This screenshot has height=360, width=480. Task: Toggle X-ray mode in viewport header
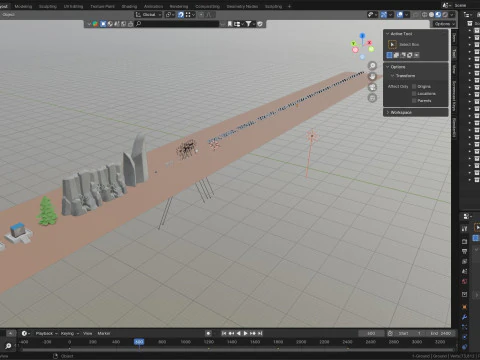pos(416,15)
